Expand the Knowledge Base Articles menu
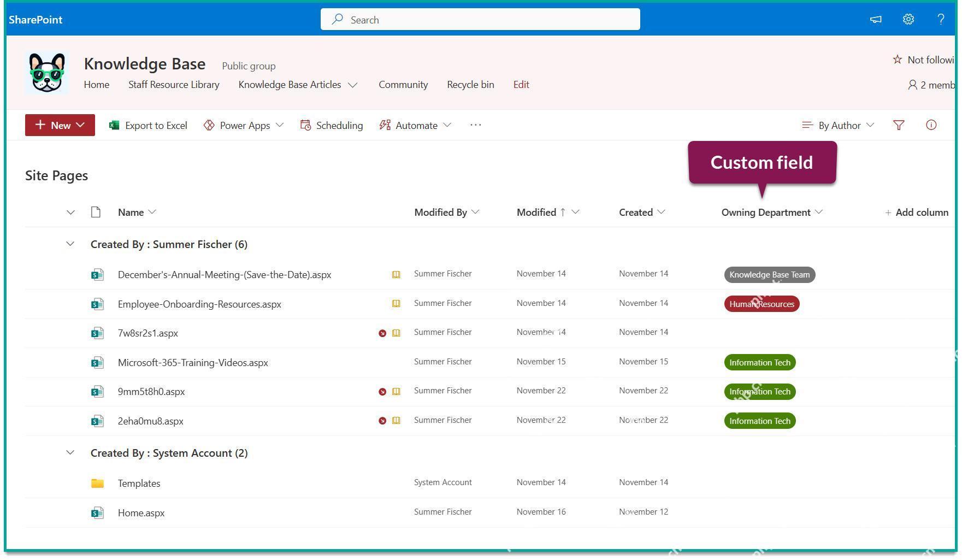This screenshot has height=560, width=962. point(353,85)
